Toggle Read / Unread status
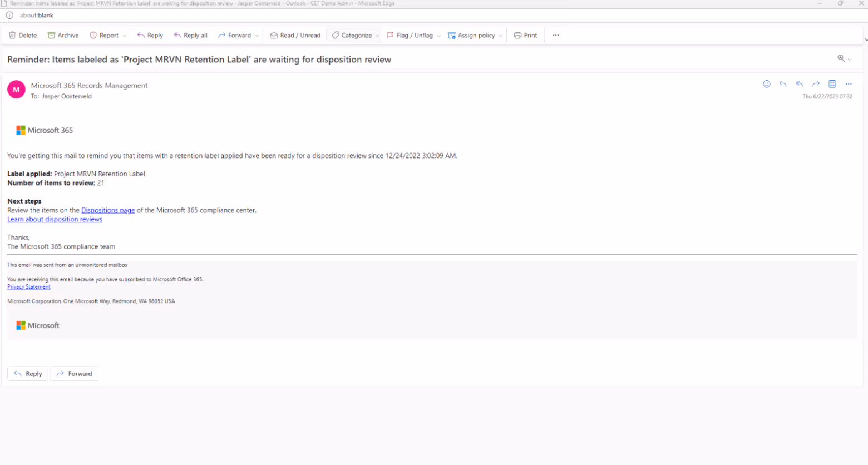Viewport: 868px width, 465px height. pyautogui.click(x=295, y=35)
